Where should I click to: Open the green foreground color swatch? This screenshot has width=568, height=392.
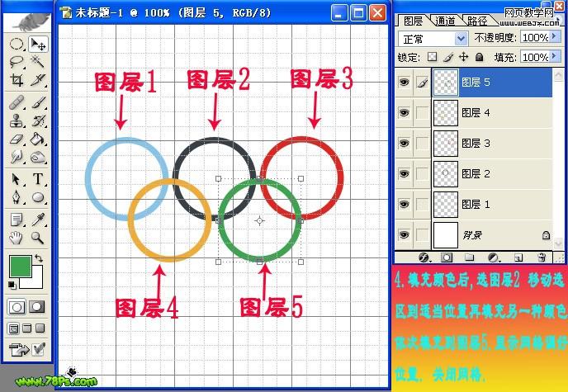(x=20, y=267)
